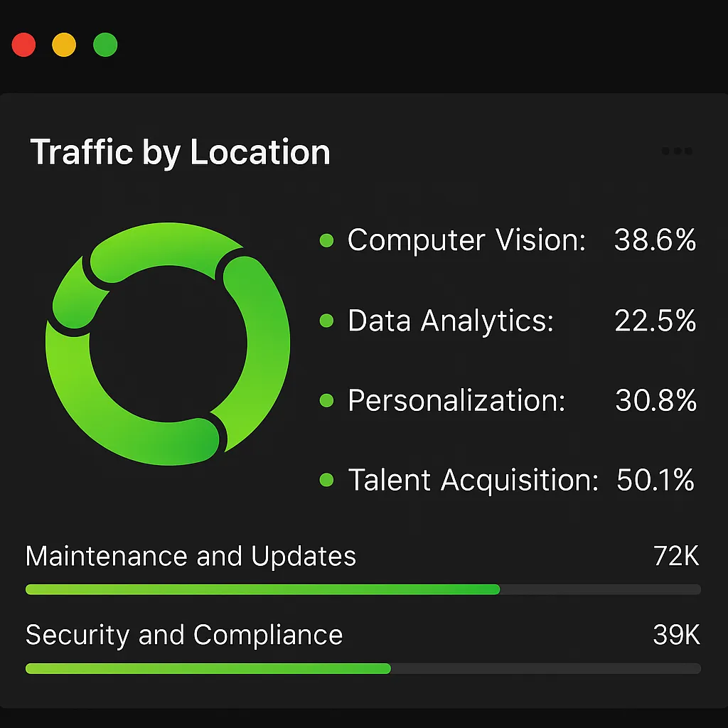Click the Data Analytics label

(451, 321)
